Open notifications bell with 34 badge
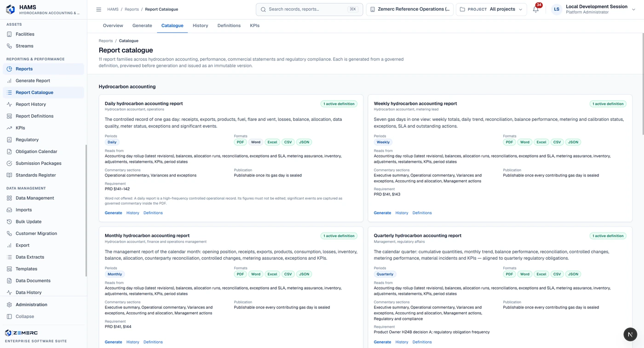644x348 pixels. click(536, 9)
